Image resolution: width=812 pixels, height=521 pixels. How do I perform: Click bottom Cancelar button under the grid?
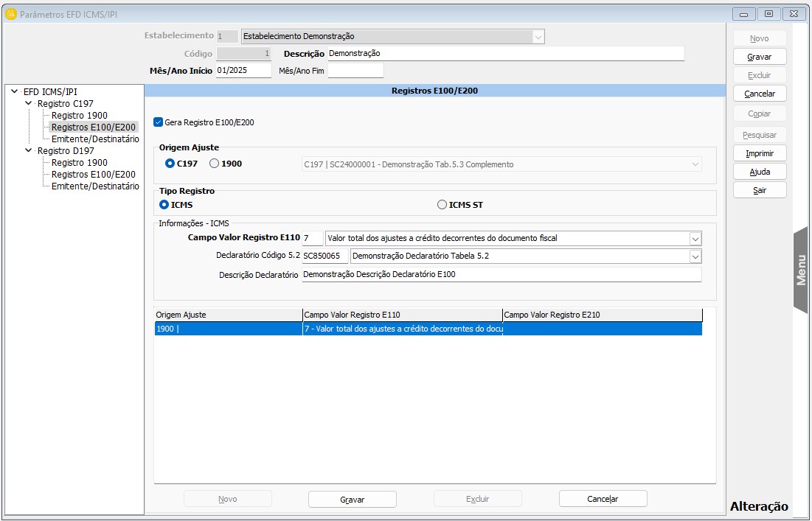pos(603,499)
